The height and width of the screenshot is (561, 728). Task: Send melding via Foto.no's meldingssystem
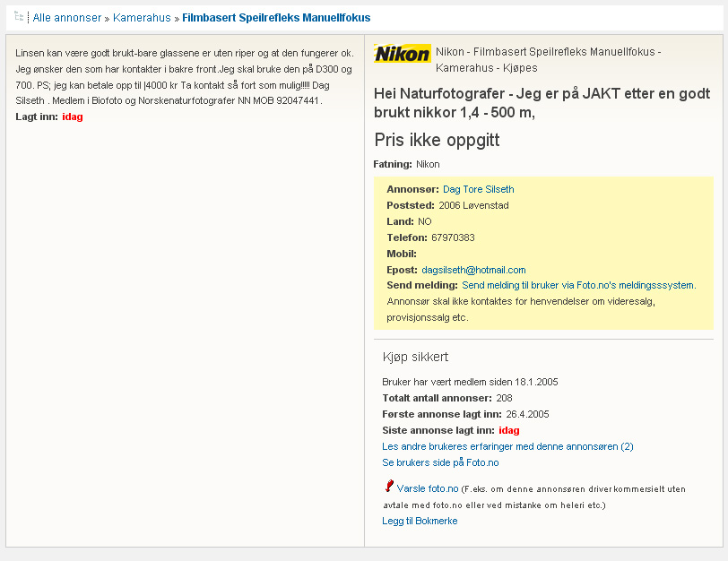click(x=579, y=285)
